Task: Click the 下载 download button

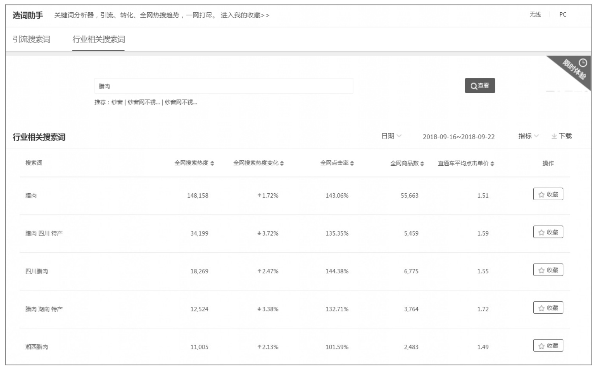Action: pos(562,136)
